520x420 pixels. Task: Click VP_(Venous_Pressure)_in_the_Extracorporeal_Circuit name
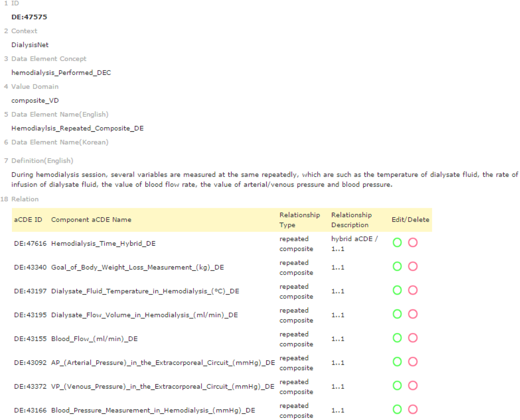click(x=163, y=386)
